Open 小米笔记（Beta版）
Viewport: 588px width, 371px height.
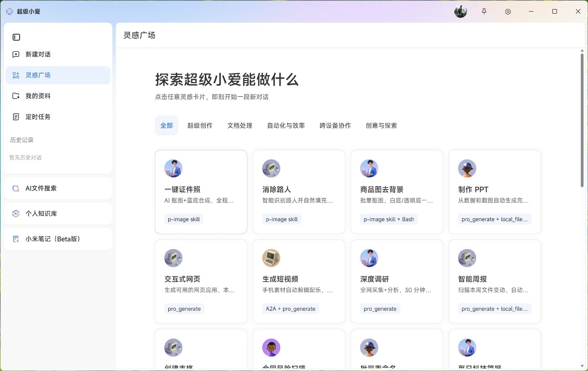pos(58,239)
